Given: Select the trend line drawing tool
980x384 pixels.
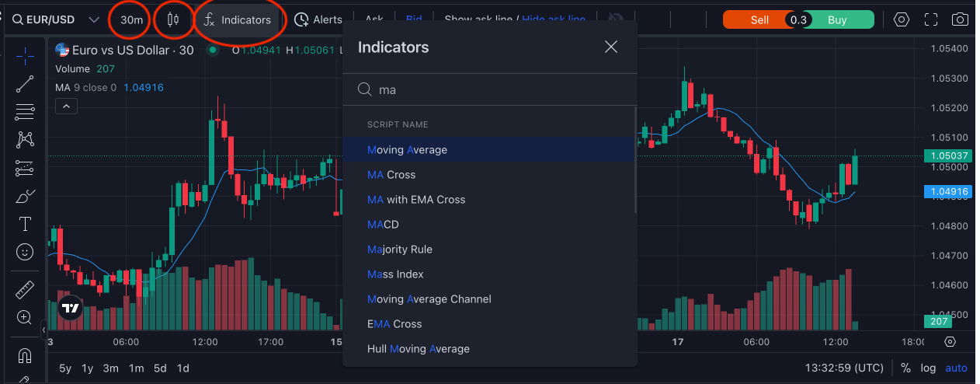Looking at the screenshot, I should point(25,84).
